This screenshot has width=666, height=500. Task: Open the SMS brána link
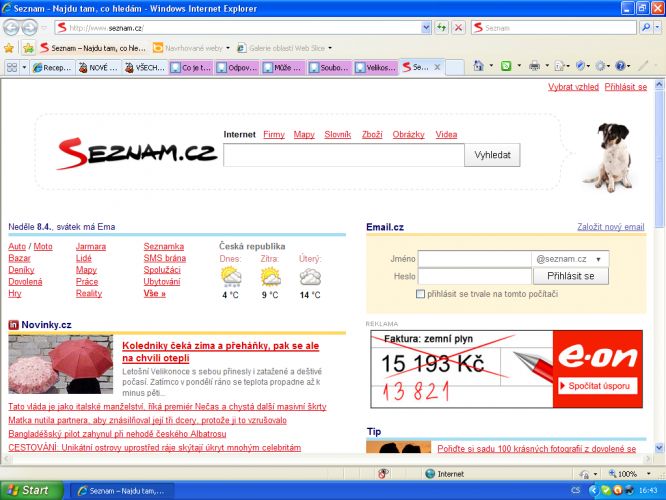point(164,258)
